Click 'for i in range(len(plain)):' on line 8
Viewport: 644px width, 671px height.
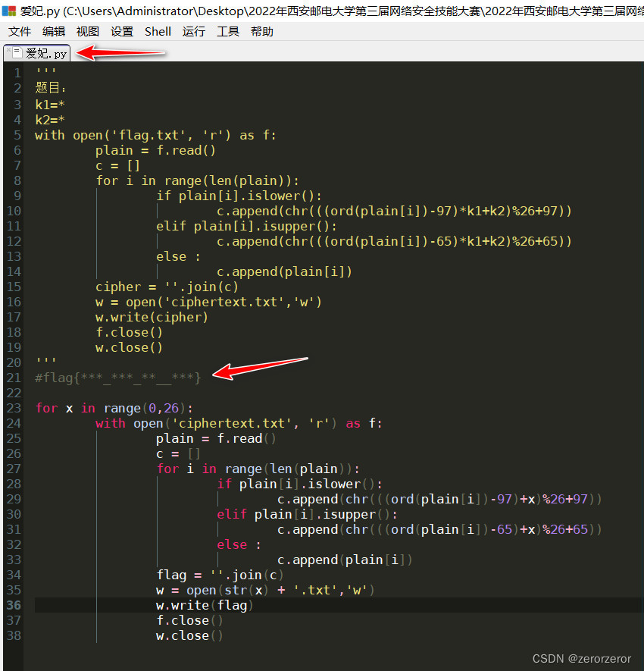click(197, 181)
